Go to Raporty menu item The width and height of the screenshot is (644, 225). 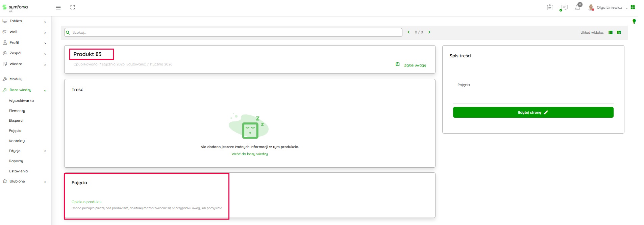(x=16, y=161)
